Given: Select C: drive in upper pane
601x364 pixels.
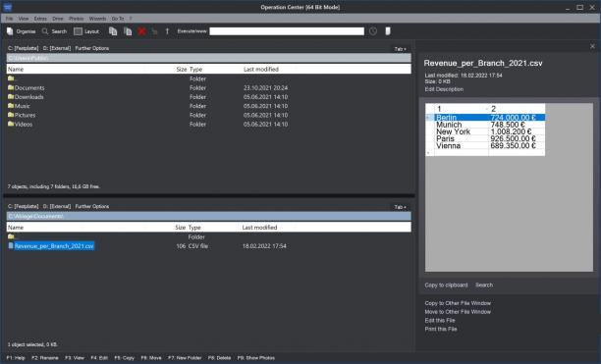Looking at the screenshot, I should point(23,48).
